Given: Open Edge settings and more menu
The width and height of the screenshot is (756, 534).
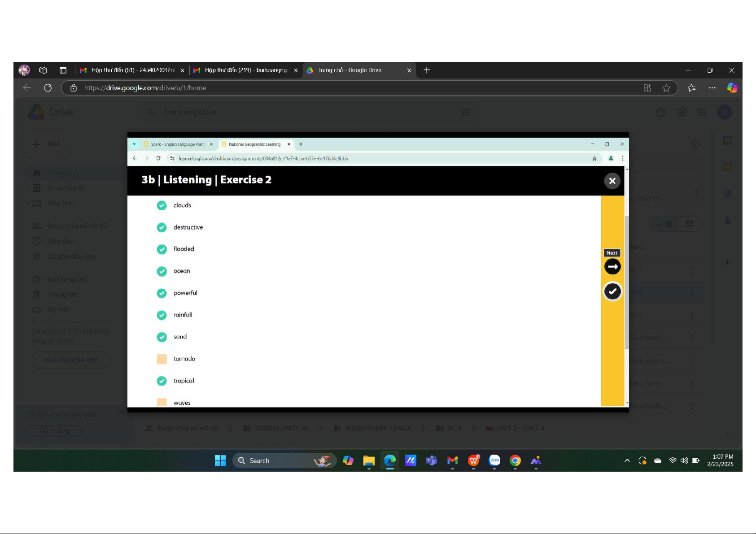Looking at the screenshot, I should pyautogui.click(x=712, y=88).
